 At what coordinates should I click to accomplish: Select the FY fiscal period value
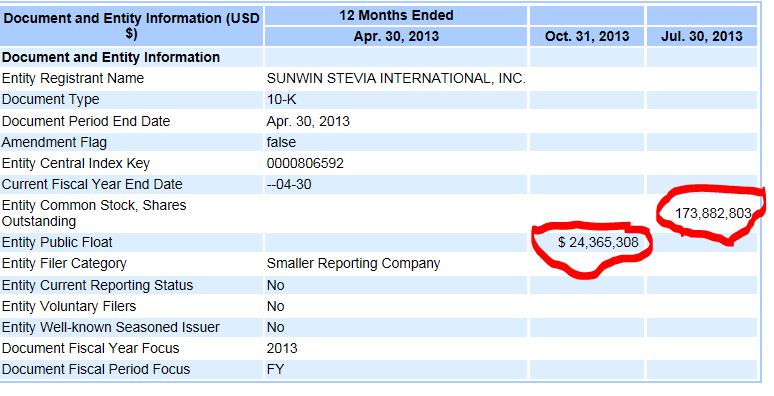tap(275, 369)
